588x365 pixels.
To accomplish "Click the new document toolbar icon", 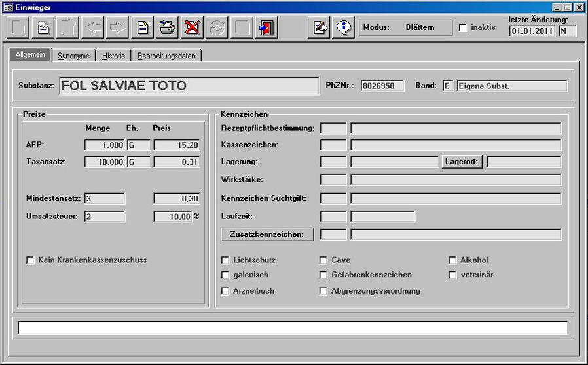I will (143, 27).
